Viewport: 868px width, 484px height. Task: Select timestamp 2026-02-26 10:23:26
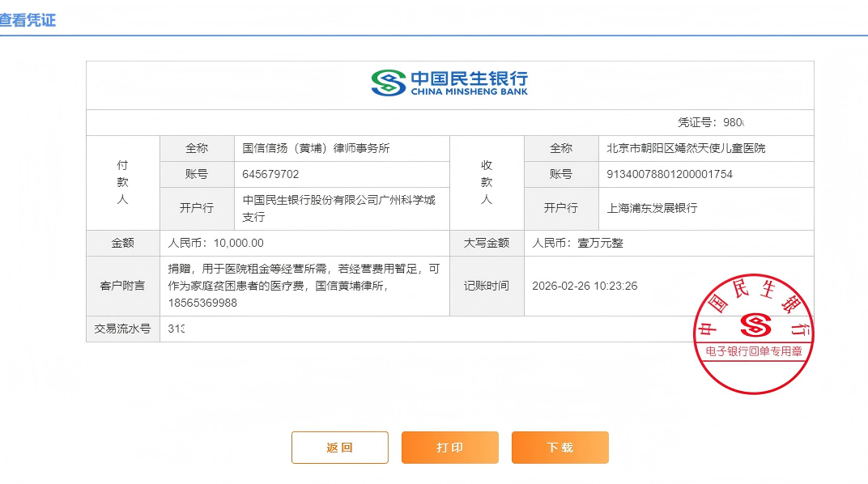click(585, 286)
